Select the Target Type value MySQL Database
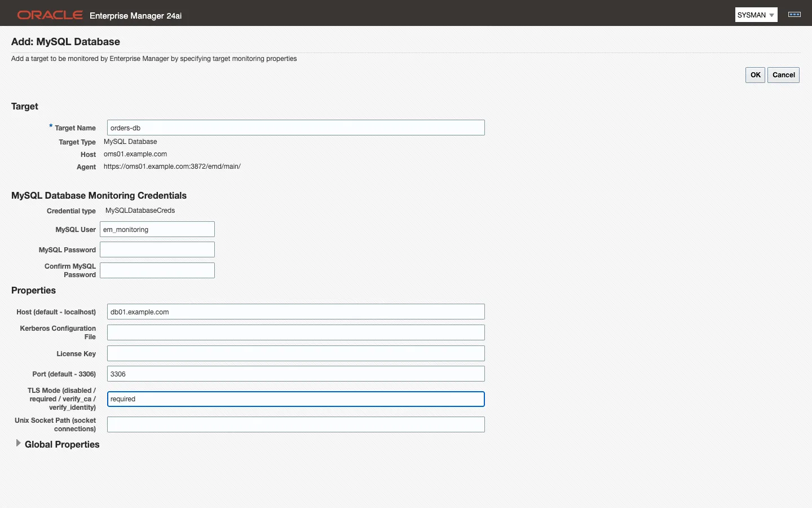812x508 pixels. pos(130,142)
